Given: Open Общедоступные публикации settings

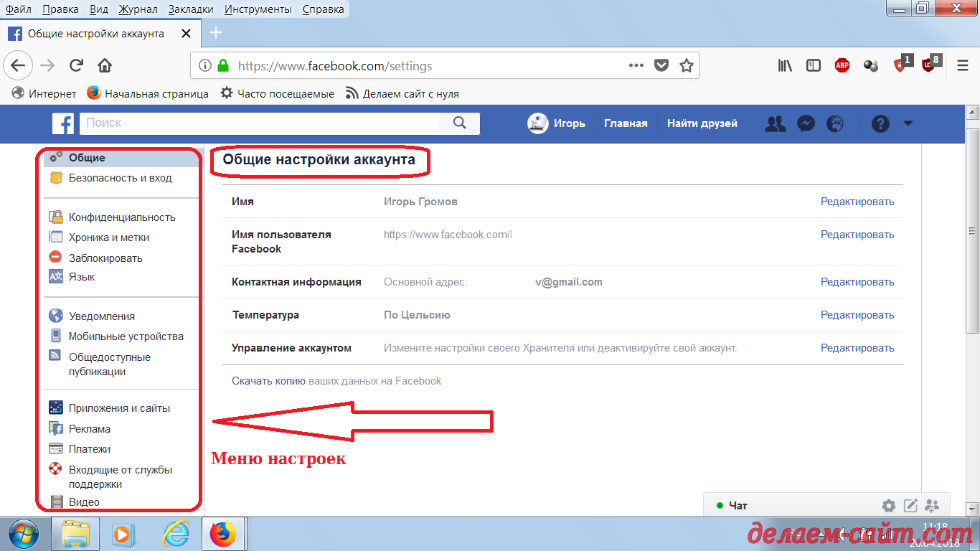Looking at the screenshot, I should [109, 364].
